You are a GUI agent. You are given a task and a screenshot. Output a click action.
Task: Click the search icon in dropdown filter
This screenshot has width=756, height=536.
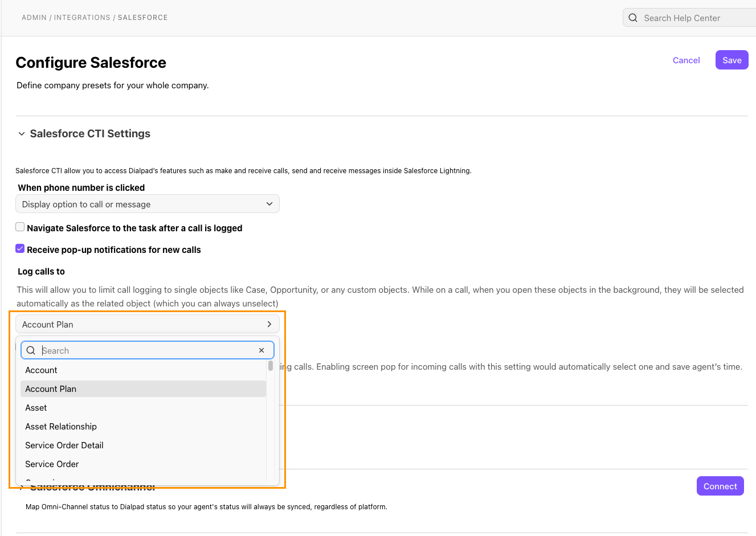coord(31,350)
